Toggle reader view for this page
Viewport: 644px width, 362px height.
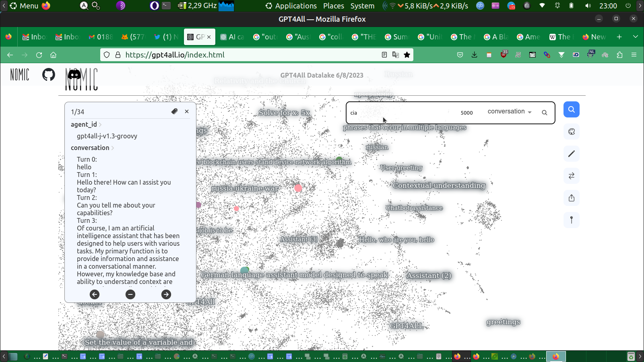coord(384,55)
